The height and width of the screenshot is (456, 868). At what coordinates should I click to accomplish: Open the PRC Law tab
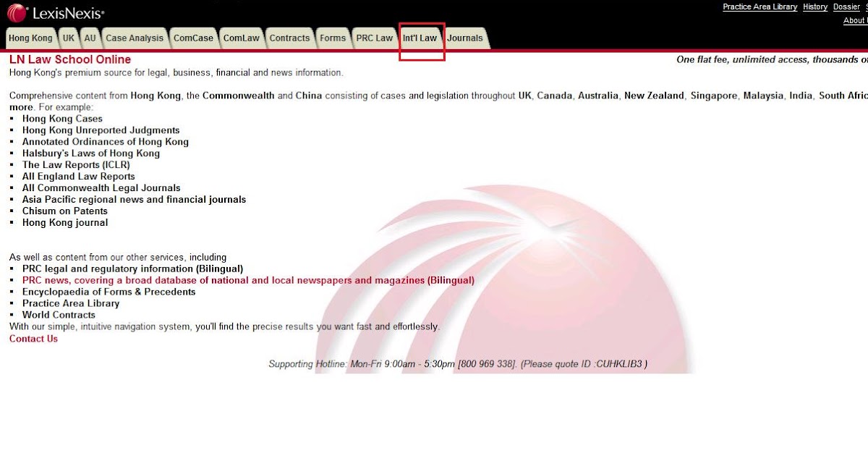pyautogui.click(x=374, y=38)
